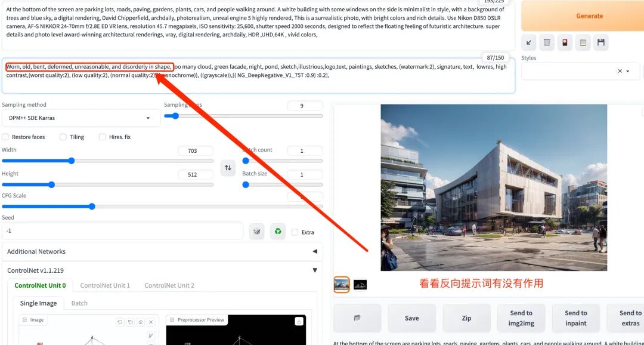This screenshot has width=644, height=345.
Task: Toggle the Extra seed checkbox
Action: click(x=295, y=232)
